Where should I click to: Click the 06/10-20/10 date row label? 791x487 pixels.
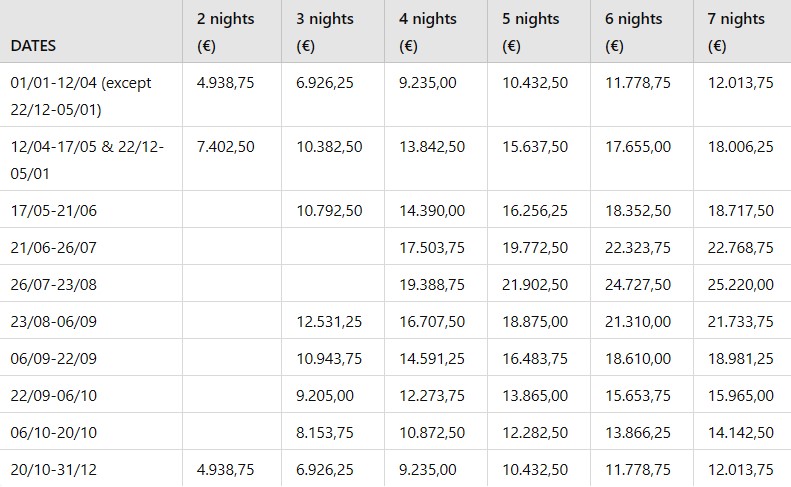(x=53, y=432)
